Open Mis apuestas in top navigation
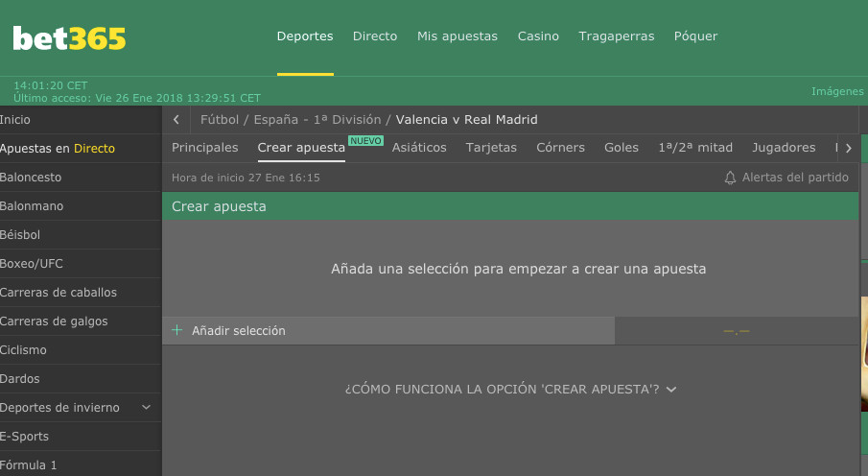The height and width of the screenshot is (476, 868). coord(457,36)
